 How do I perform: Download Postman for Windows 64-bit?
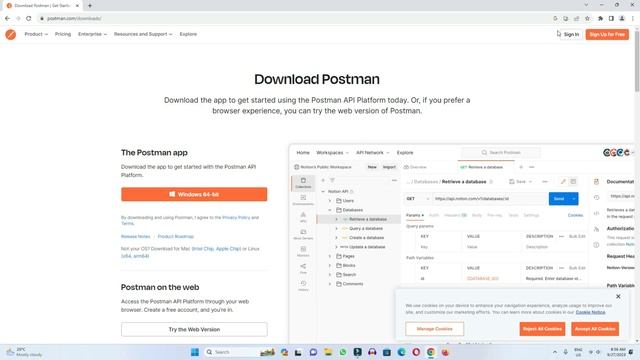194,194
